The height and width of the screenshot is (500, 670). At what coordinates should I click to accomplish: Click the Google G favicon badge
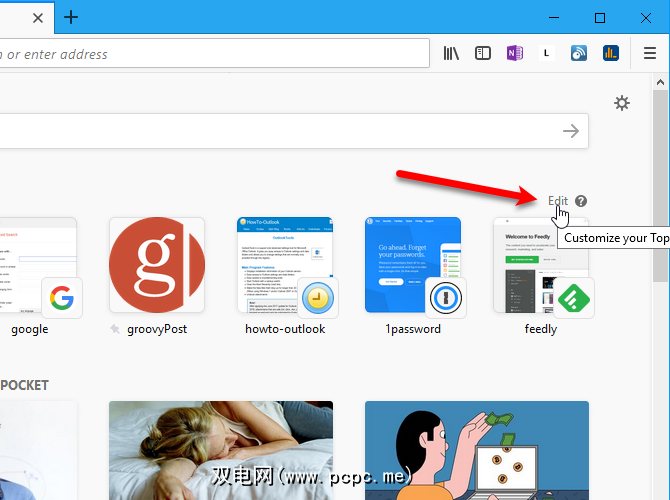(62, 298)
